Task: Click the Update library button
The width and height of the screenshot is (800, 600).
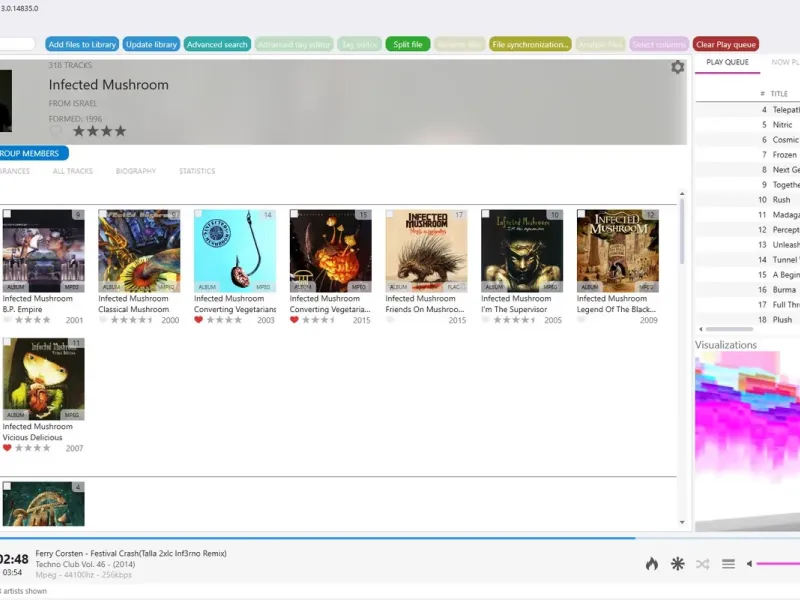Action: (151, 44)
